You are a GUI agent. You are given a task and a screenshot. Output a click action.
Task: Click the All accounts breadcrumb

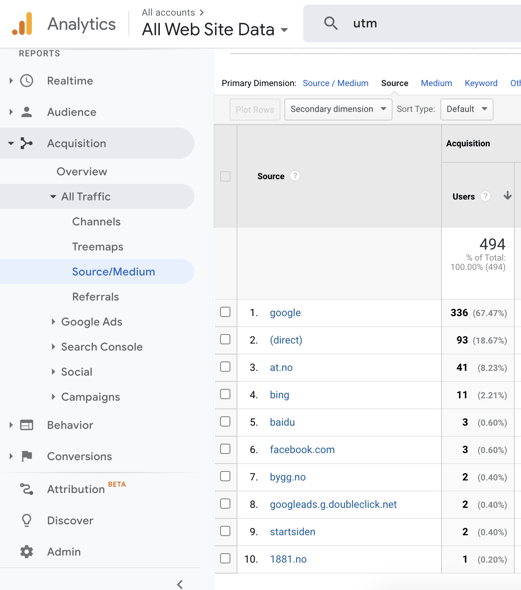168,12
